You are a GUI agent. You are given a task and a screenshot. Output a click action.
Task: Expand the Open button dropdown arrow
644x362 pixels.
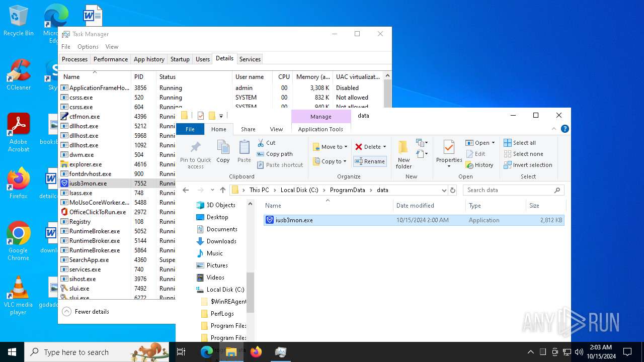[x=493, y=143]
